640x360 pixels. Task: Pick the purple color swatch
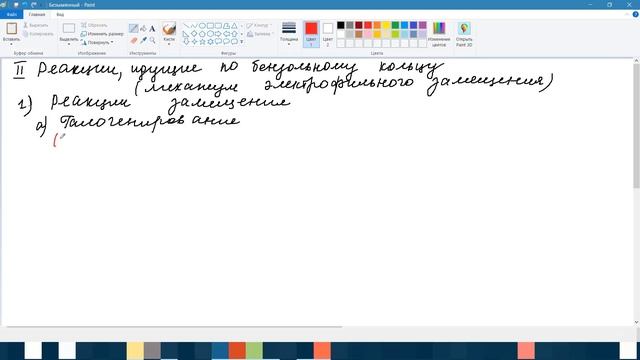tap(422, 25)
